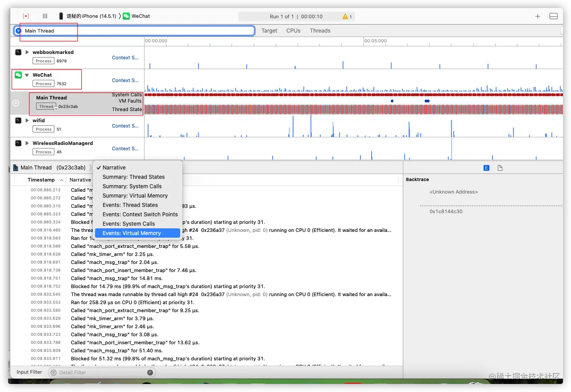Image resolution: width=571 pixels, height=392 pixels.
Task: Pin the Main Thread track with plus circle
Action: pyautogui.click(x=16, y=103)
